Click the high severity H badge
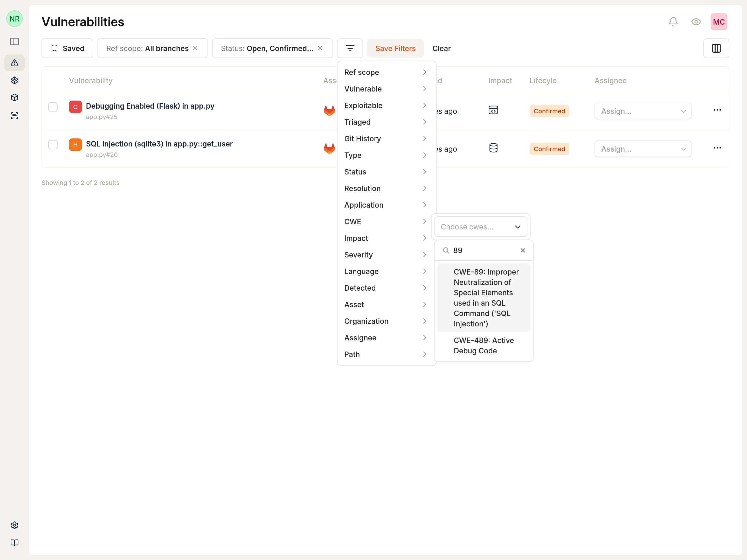This screenshot has height=560, width=747. coord(75,144)
